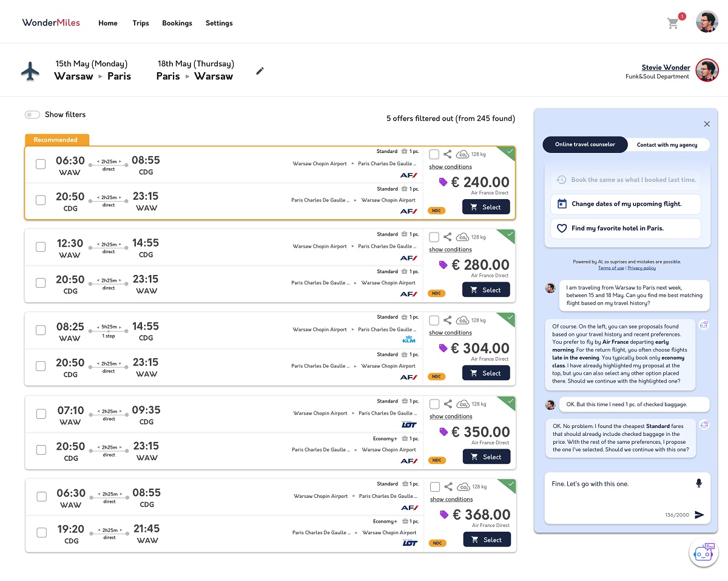Edit trip dates with the pencil icon
The image size is (728, 581).
click(x=260, y=71)
